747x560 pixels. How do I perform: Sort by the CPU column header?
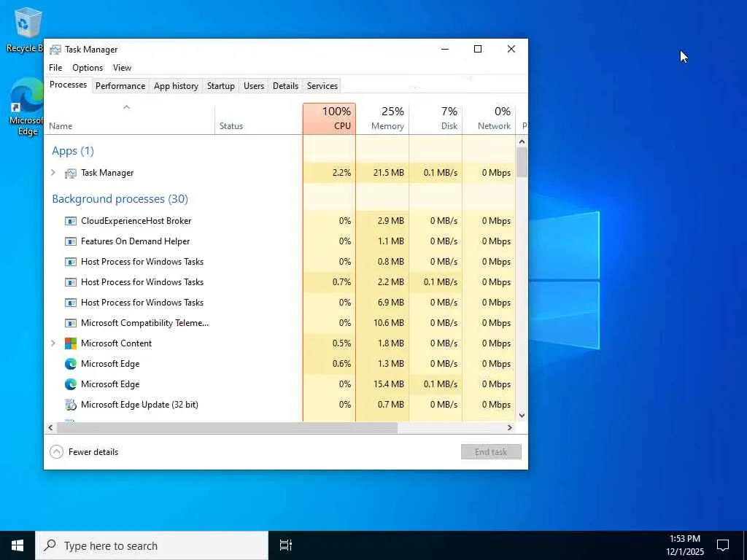[329, 119]
